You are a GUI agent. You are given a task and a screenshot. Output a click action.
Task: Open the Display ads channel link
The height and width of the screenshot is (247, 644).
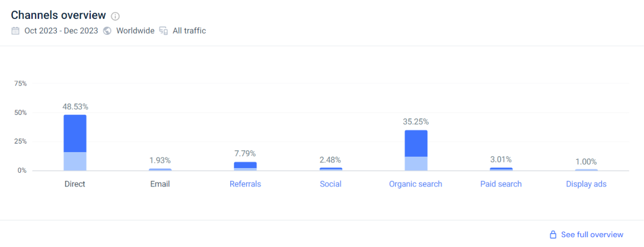point(586,184)
